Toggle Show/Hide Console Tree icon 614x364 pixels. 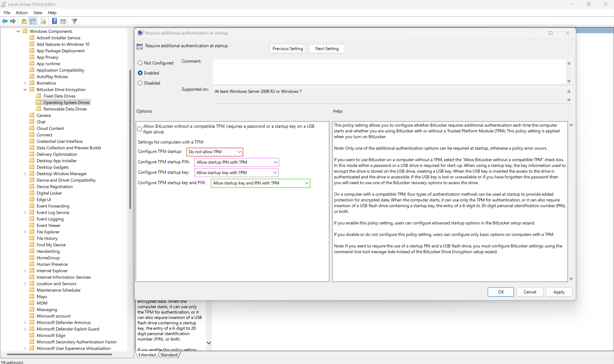33,21
